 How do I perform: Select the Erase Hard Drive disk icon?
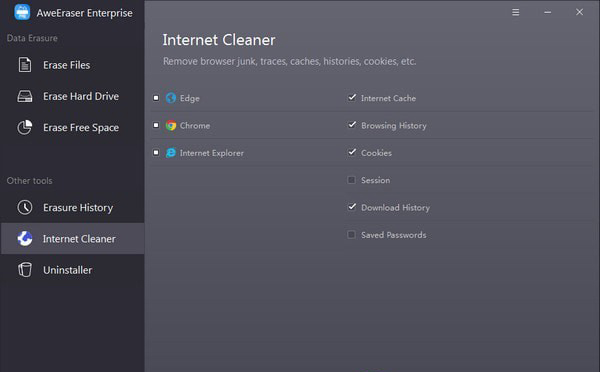click(25, 96)
